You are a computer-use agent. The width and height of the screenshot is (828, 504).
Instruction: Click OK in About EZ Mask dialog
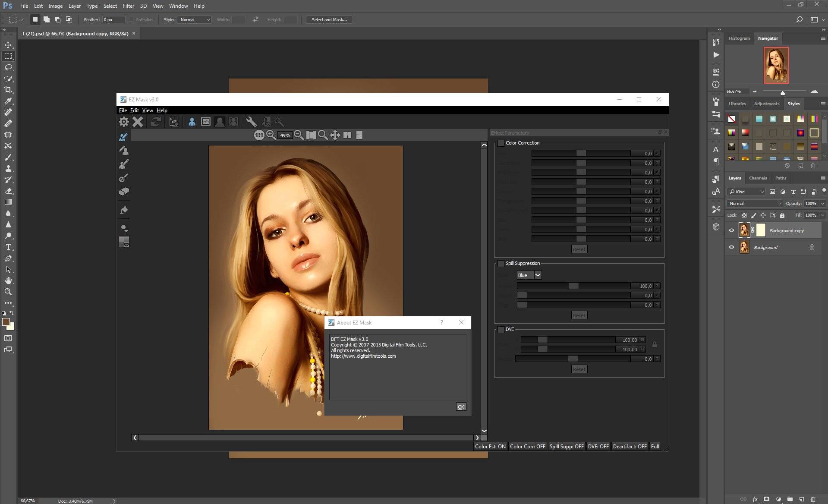461,406
